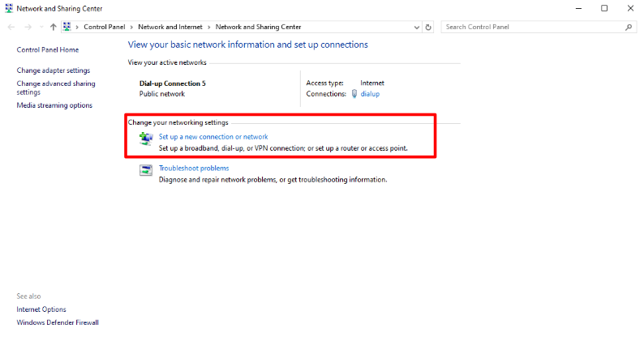Expand chevron after Network and Internet breadcrumb
The width and height of the screenshot is (644, 337).
[208, 27]
